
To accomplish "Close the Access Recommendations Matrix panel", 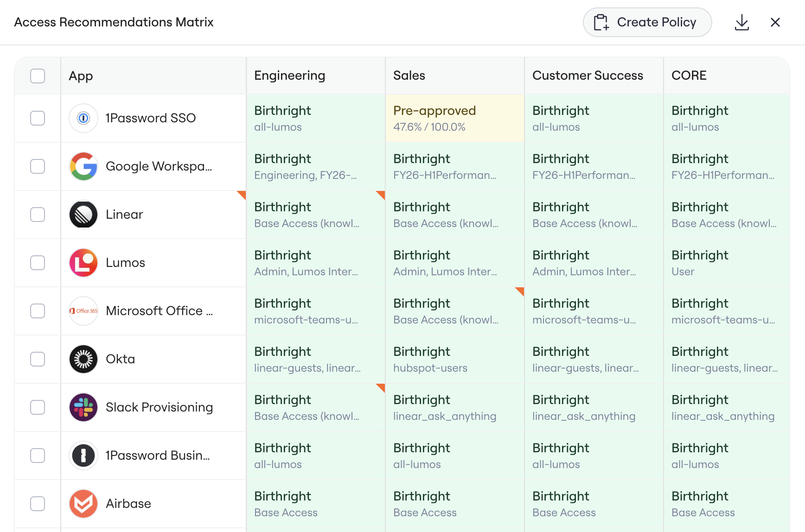I will 775,22.
